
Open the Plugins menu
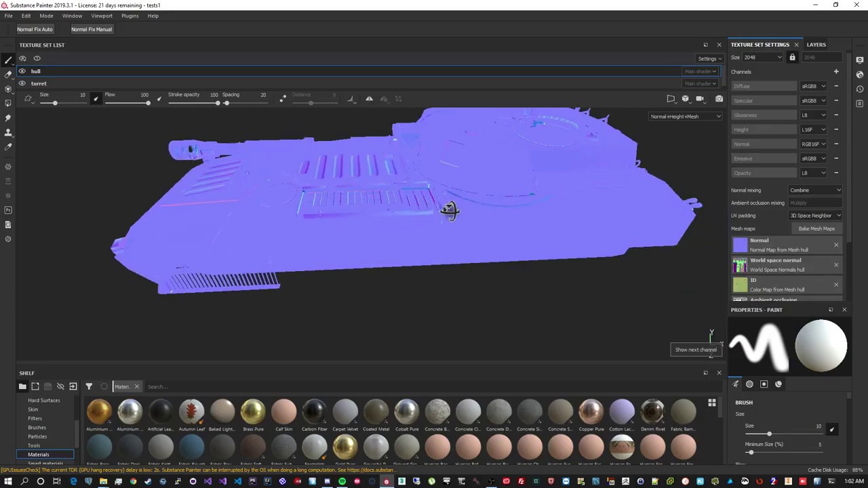(130, 16)
